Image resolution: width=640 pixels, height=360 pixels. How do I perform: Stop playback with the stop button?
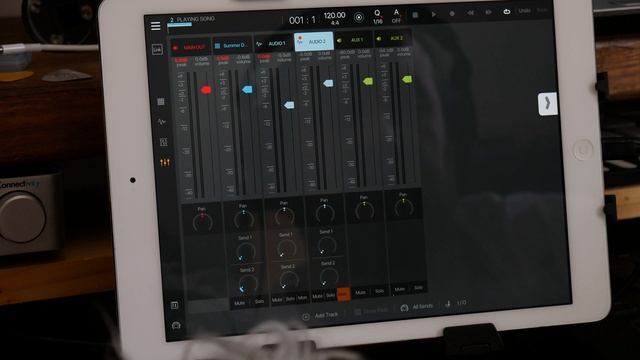tap(415, 15)
